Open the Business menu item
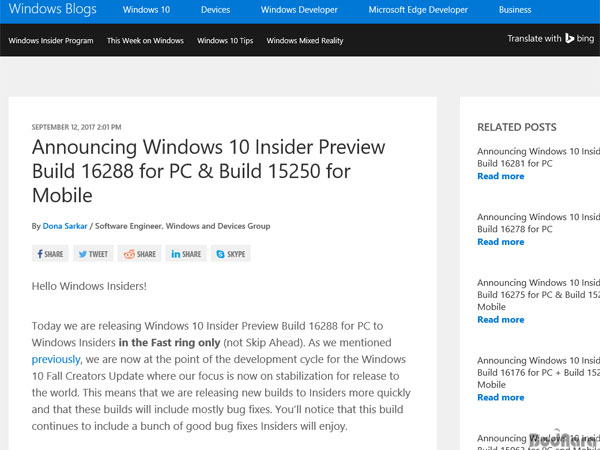The height and width of the screenshot is (450, 600). 515,10
